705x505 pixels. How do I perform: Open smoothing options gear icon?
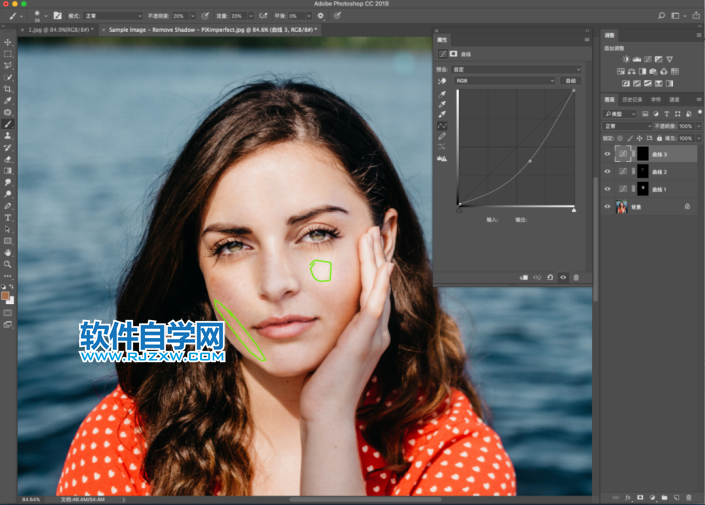click(x=321, y=16)
